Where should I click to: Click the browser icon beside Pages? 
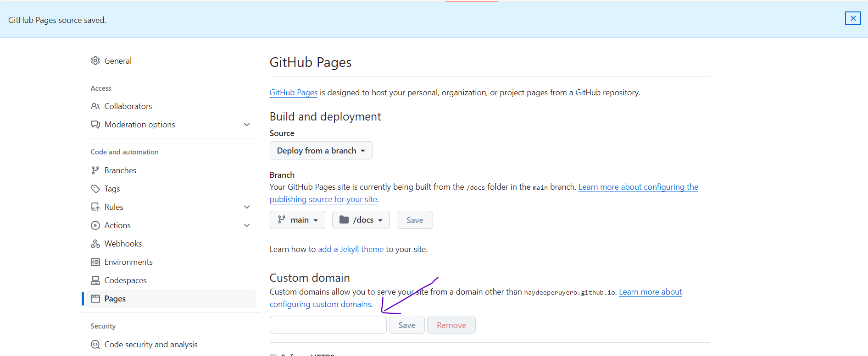coord(95,299)
